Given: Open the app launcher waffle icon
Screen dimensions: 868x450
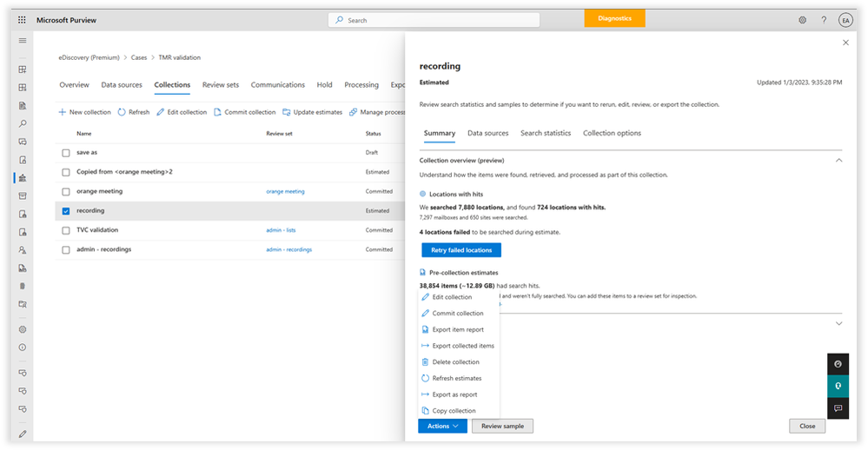Looking at the screenshot, I should point(22,20).
